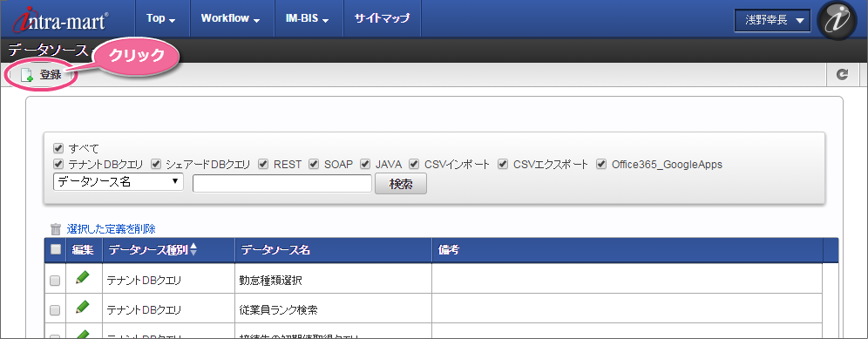868x339 pixels.
Task: Check the select-all checkbox in table header
Action: (56, 250)
